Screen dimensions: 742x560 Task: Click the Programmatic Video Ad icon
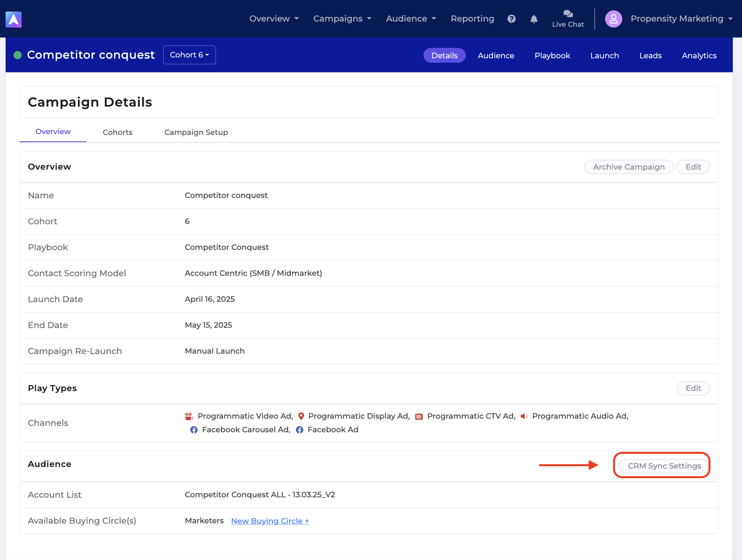(x=189, y=416)
